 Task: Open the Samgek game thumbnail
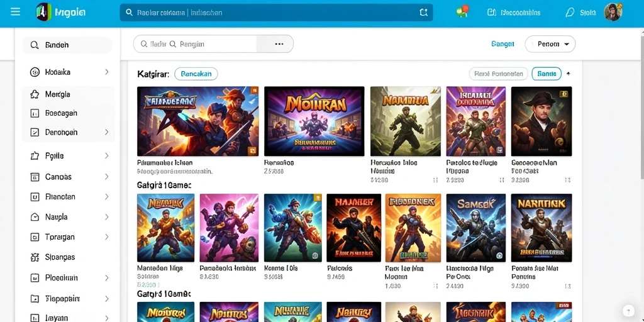pos(476,228)
